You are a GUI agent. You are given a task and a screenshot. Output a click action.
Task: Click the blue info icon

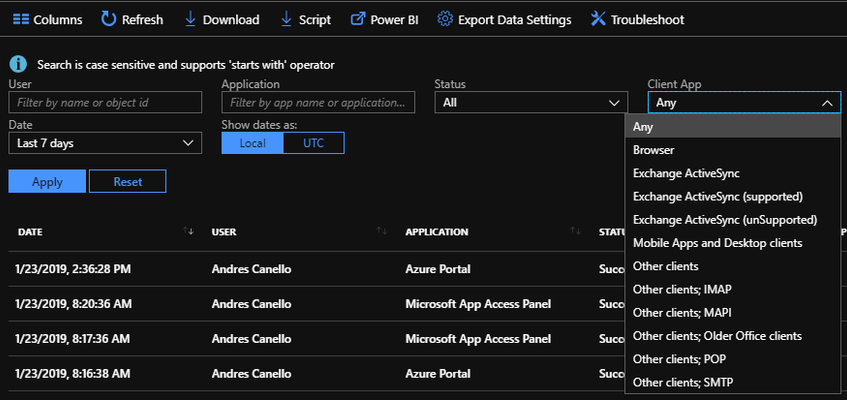tap(18, 65)
